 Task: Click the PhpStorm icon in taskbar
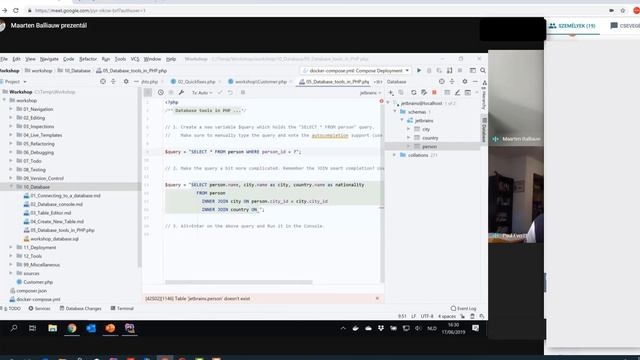point(130,328)
